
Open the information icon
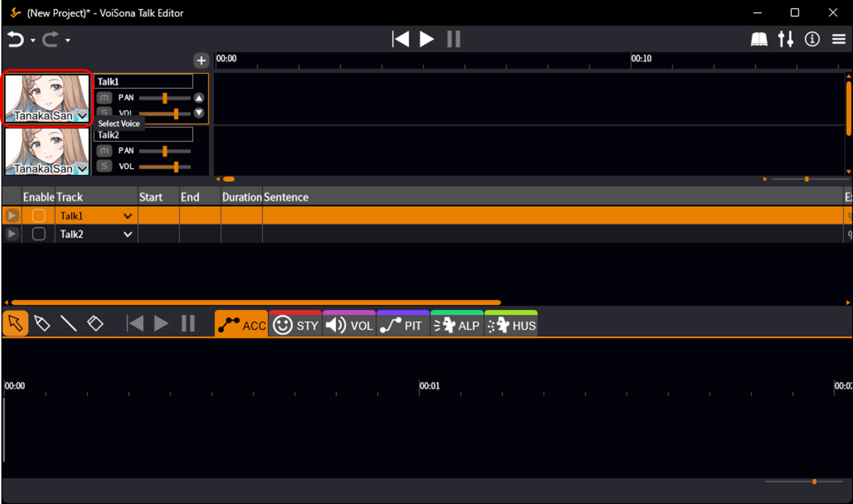812,39
